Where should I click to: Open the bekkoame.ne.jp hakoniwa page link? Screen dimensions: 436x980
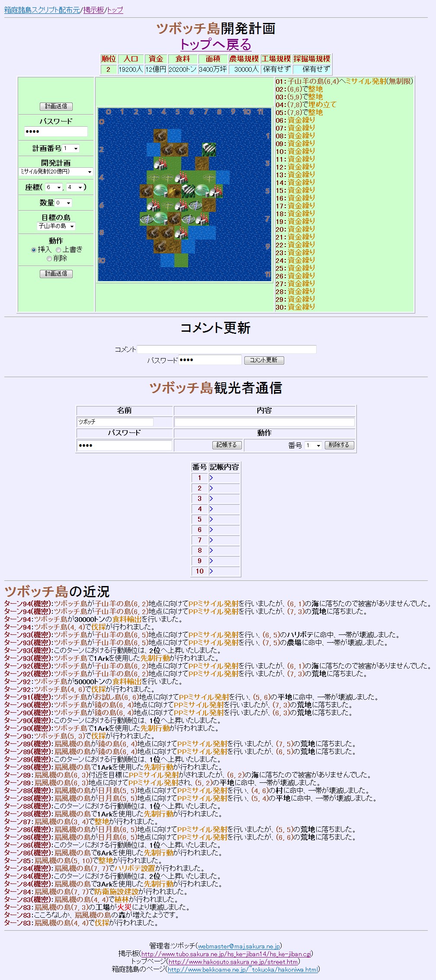(x=243, y=970)
